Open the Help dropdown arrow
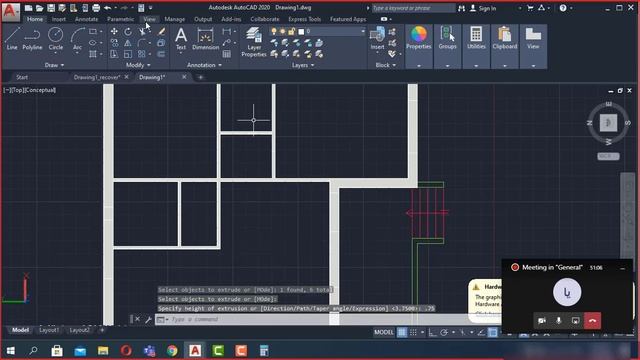The image size is (640, 360). (x=571, y=8)
